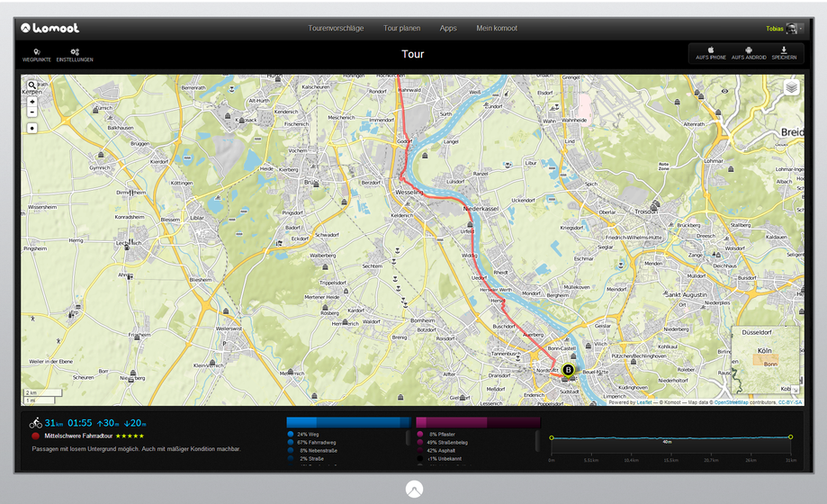Click the komoot logo
This screenshot has width=827, height=504.
click(50, 29)
